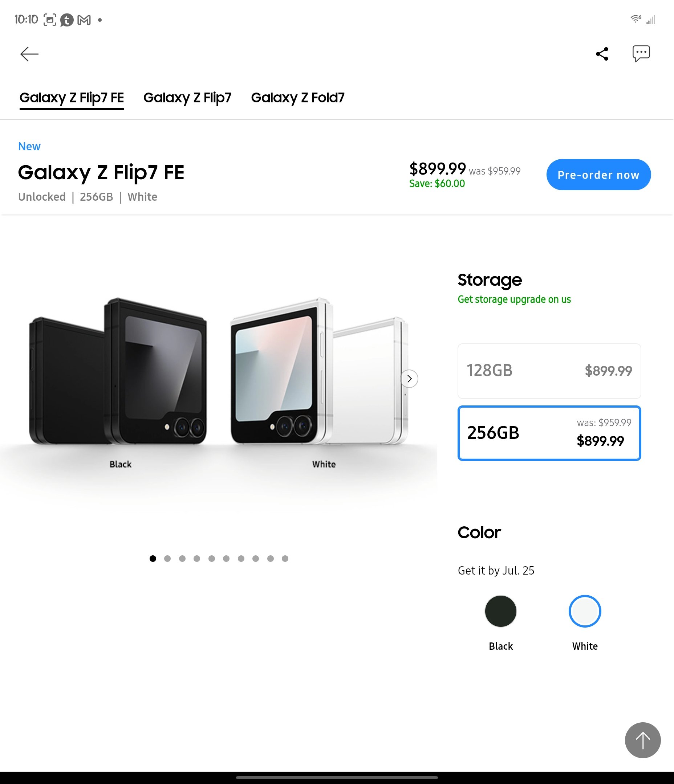Open Gmail notification icon in status bar
The width and height of the screenshot is (674, 784).
coord(84,20)
